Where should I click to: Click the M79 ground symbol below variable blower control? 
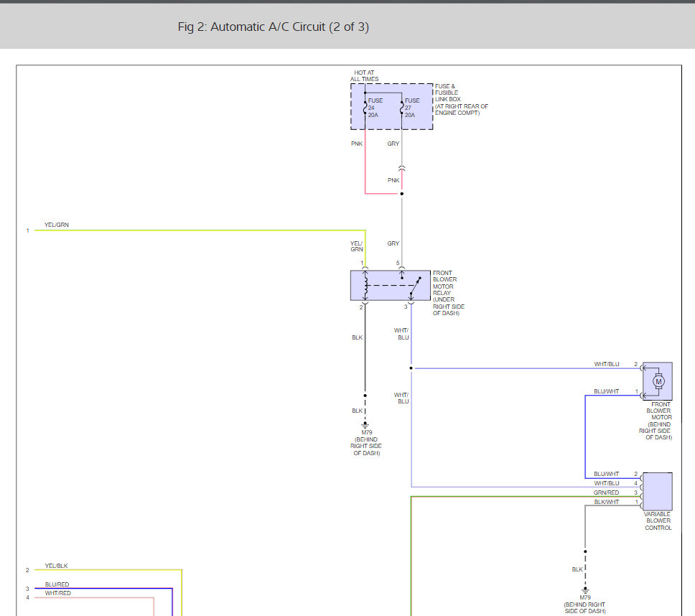point(585,590)
